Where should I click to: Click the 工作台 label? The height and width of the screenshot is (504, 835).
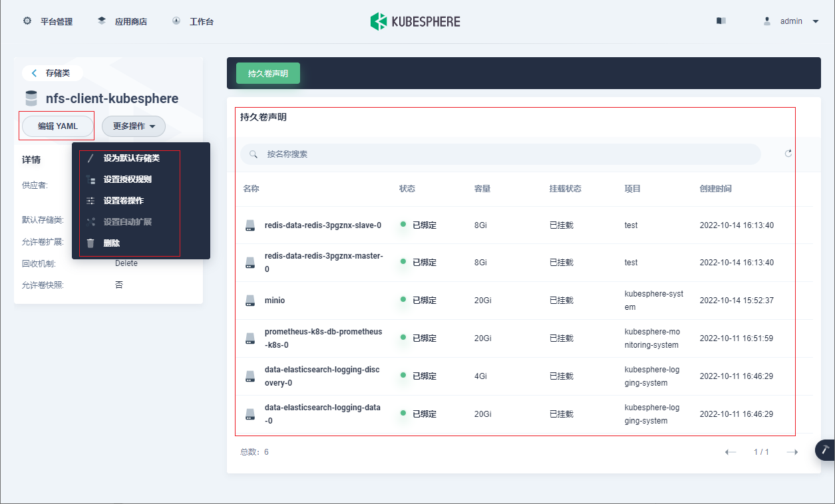click(x=202, y=21)
